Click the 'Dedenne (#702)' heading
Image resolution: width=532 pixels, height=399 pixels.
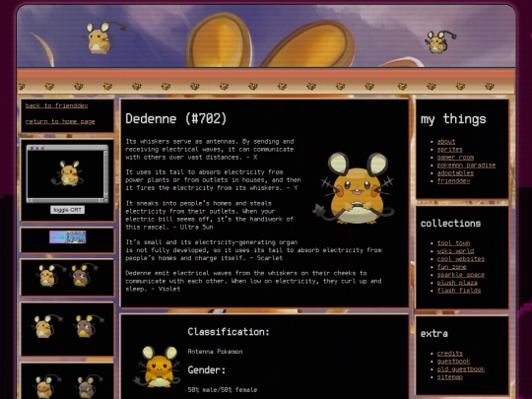point(175,119)
